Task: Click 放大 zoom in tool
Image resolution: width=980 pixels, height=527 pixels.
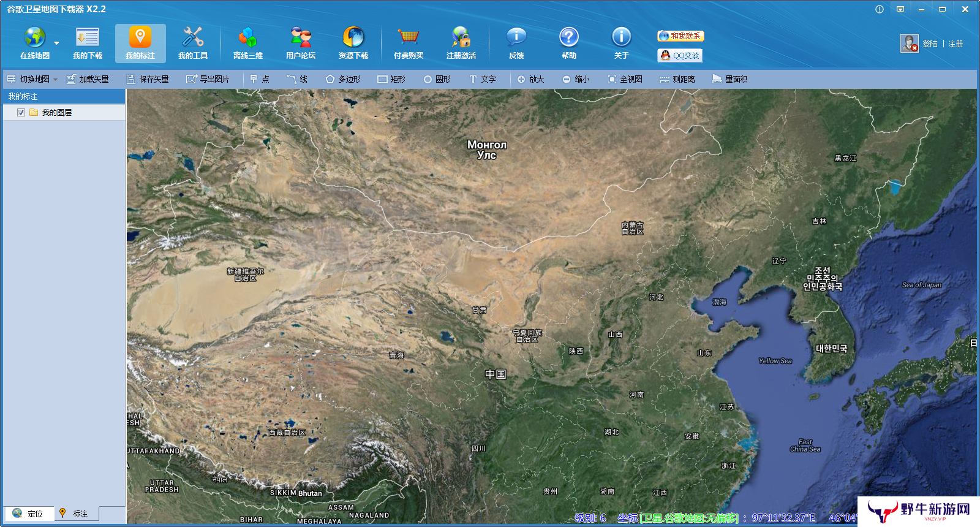Action: (530, 79)
